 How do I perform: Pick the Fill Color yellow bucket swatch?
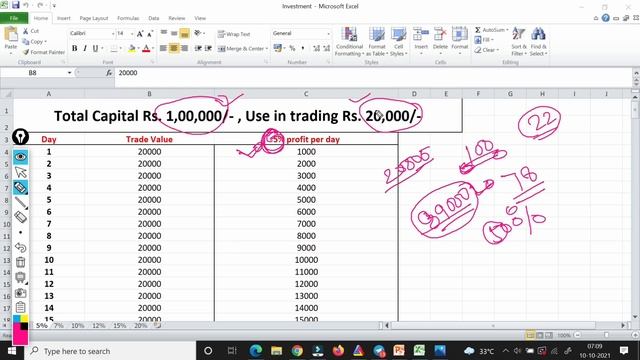point(131,49)
